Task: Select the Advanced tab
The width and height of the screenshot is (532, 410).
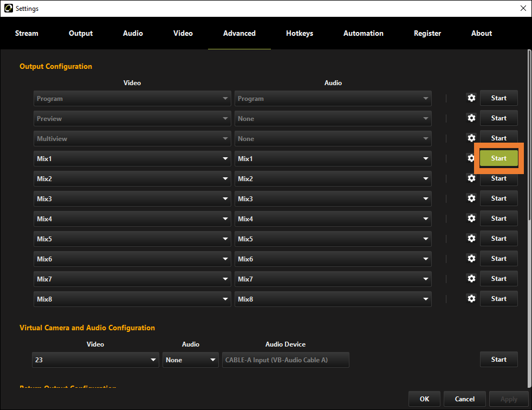Action: pos(239,33)
